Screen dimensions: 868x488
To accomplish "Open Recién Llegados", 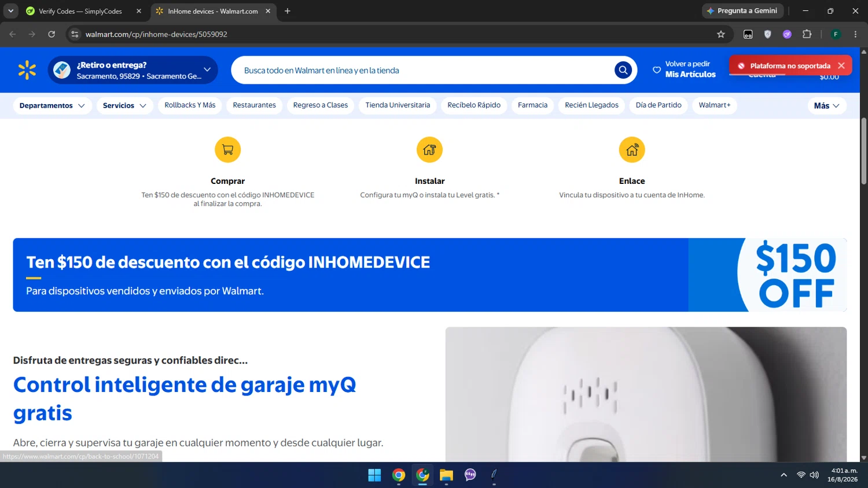I will [591, 105].
